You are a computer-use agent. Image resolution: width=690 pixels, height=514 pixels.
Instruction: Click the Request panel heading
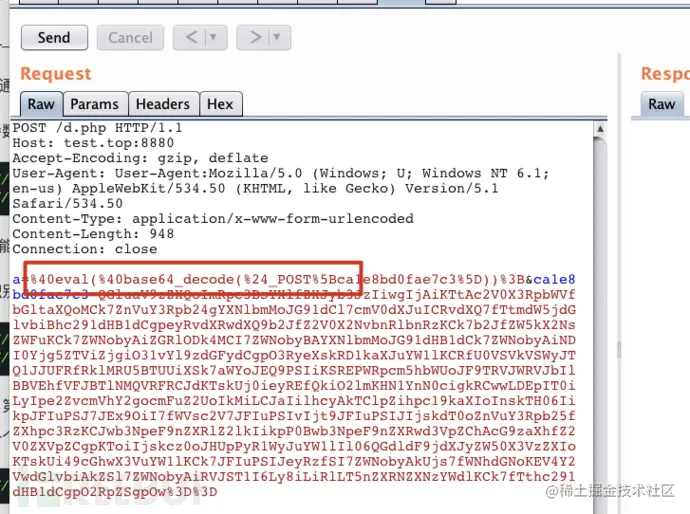(x=56, y=73)
